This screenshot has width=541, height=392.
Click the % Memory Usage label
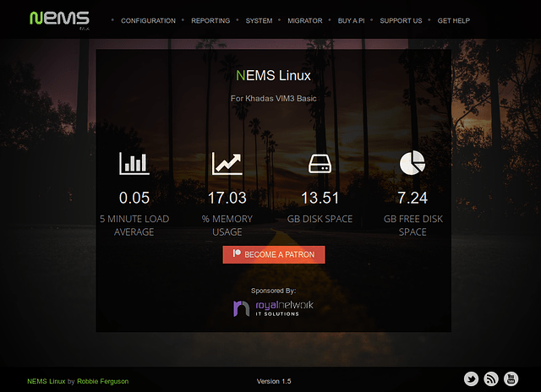click(x=227, y=226)
